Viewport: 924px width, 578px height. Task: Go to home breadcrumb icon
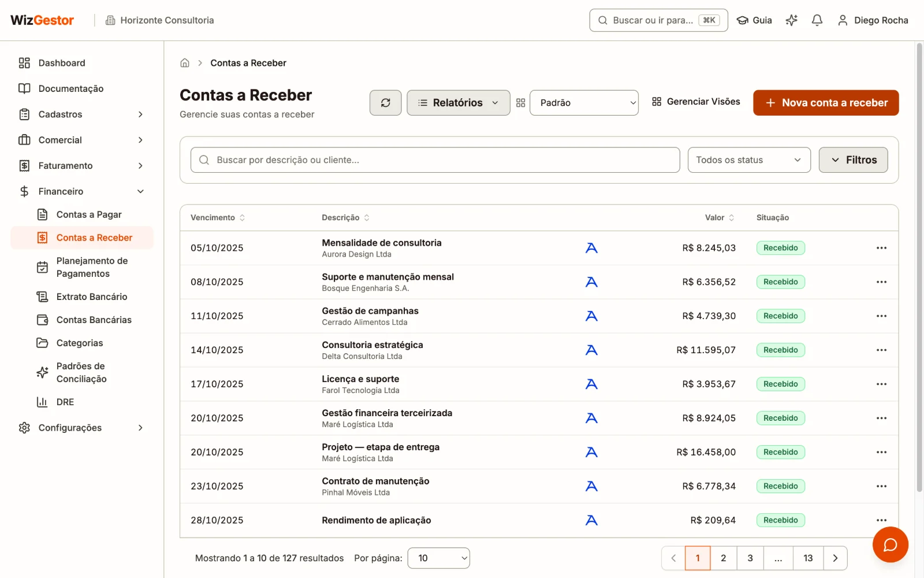pyautogui.click(x=185, y=63)
